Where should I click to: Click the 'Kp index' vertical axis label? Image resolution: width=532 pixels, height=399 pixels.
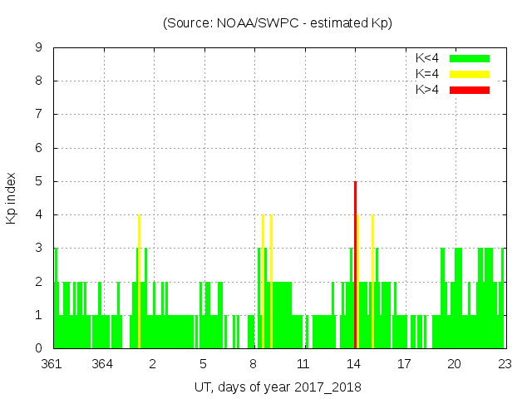12,198
